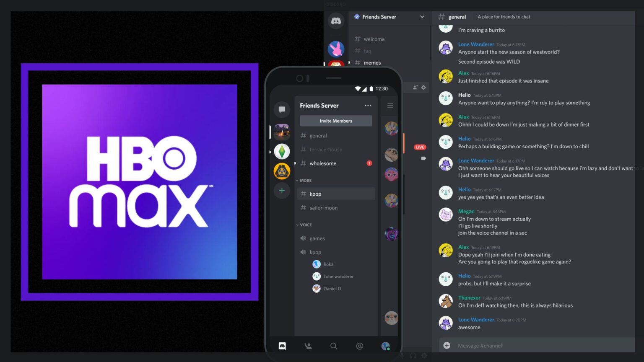Viewport: 644px width, 362px height.
Task: Click the attachment plus icon in message bar
Action: tap(447, 345)
